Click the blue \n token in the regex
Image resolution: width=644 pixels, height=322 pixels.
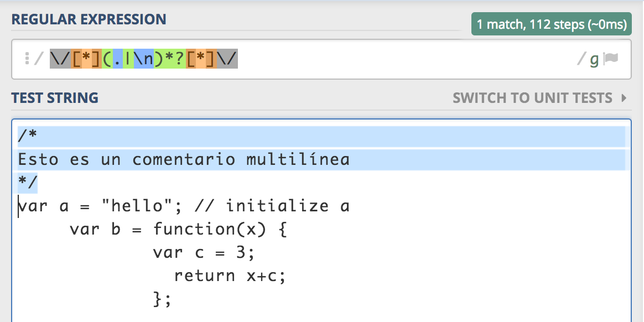[143, 59]
